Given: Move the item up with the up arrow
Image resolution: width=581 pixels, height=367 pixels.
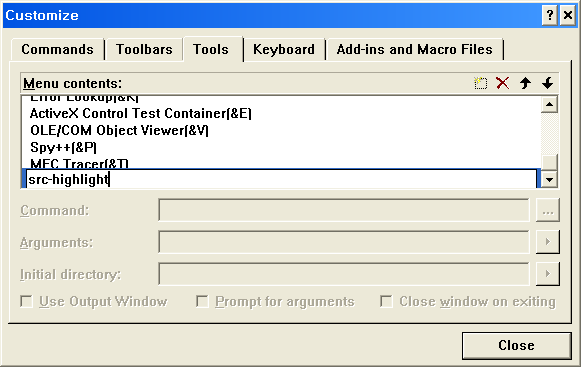Looking at the screenshot, I should (x=525, y=83).
